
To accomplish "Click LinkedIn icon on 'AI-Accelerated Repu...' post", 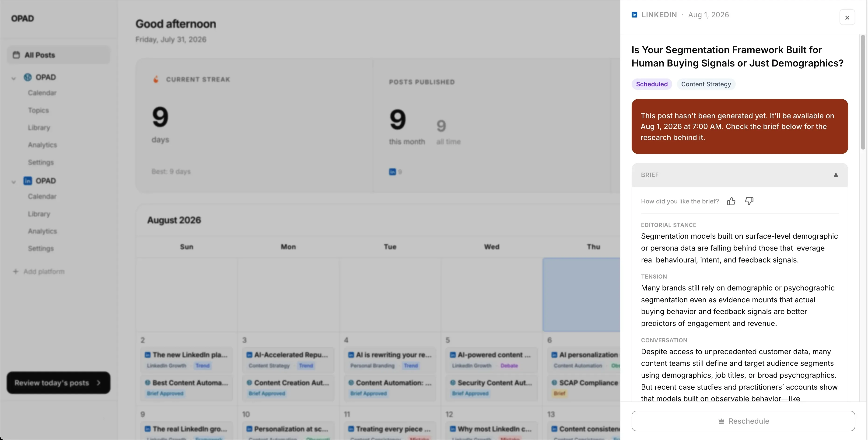I will (x=249, y=355).
